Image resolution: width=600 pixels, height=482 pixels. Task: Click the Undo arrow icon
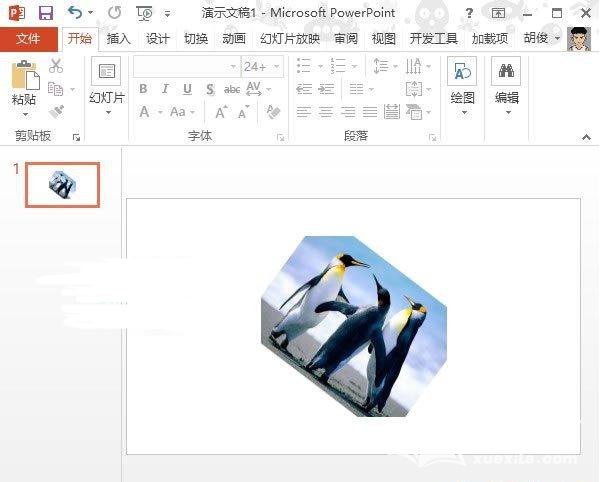[75, 13]
